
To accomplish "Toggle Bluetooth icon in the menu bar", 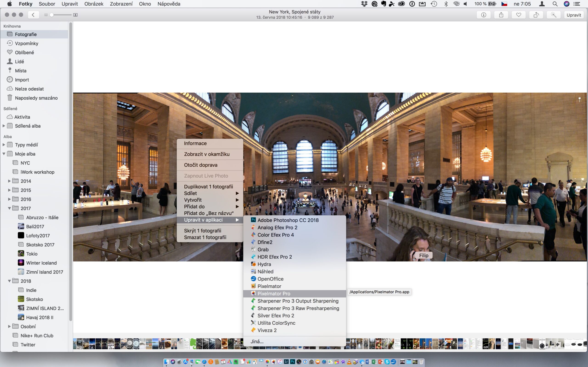I will pos(446,4).
